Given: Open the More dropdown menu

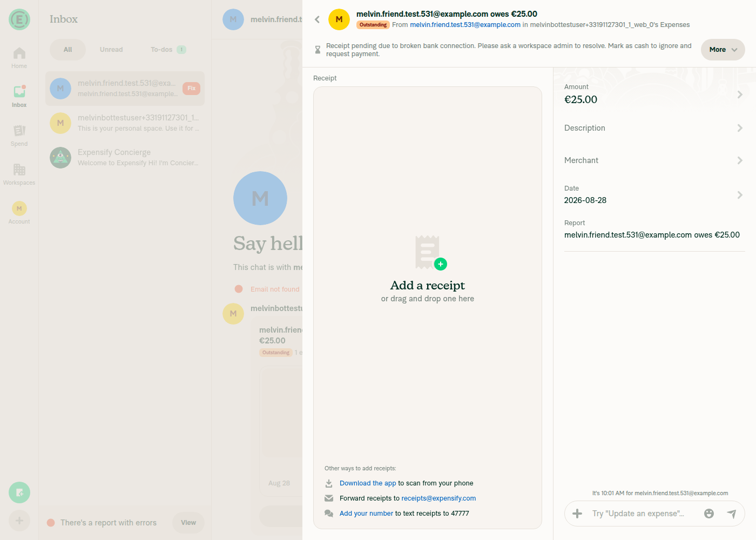Looking at the screenshot, I should click(723, 50).
